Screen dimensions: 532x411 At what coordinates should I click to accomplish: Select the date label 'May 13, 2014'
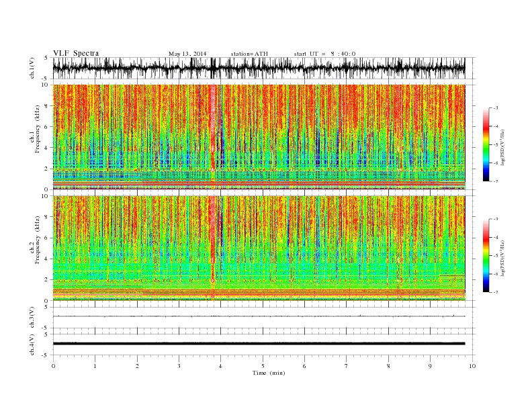click(x=187, y=54)
